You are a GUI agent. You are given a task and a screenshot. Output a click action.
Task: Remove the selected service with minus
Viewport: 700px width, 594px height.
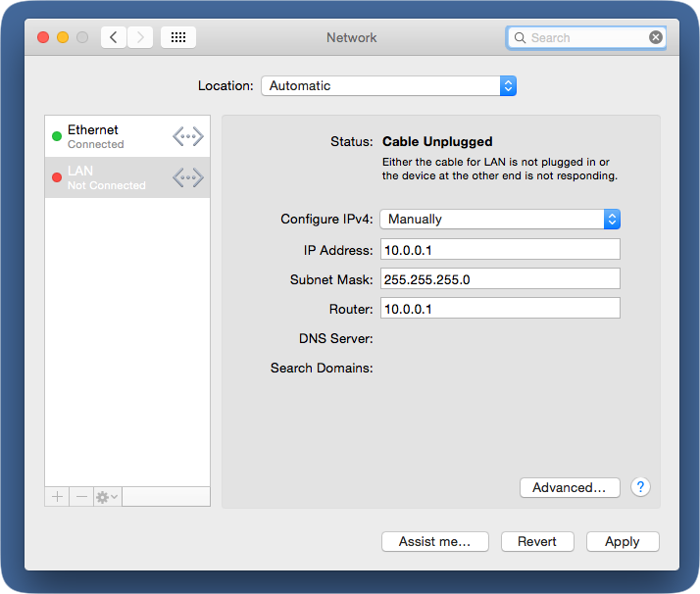pos(81,497)
